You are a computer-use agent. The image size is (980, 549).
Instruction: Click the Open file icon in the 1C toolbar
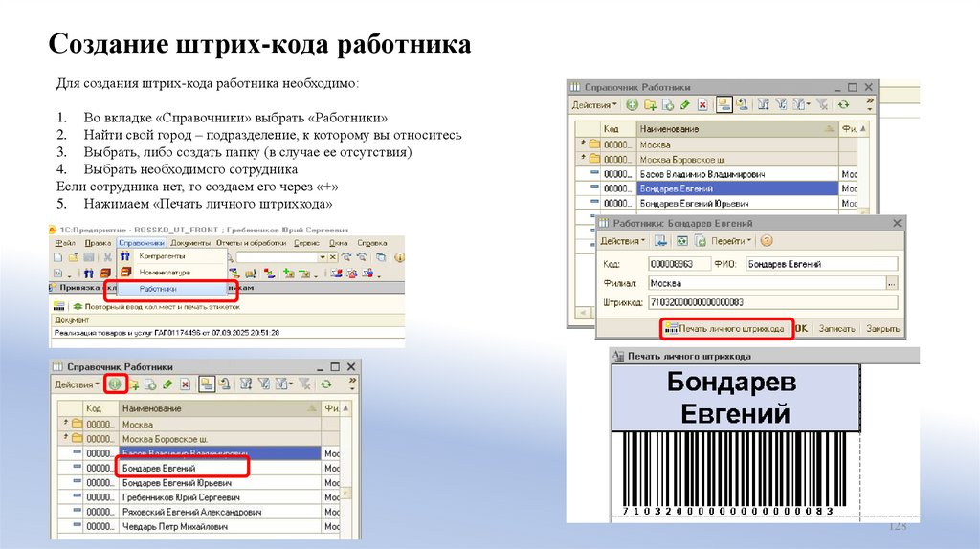click(74, 257)
